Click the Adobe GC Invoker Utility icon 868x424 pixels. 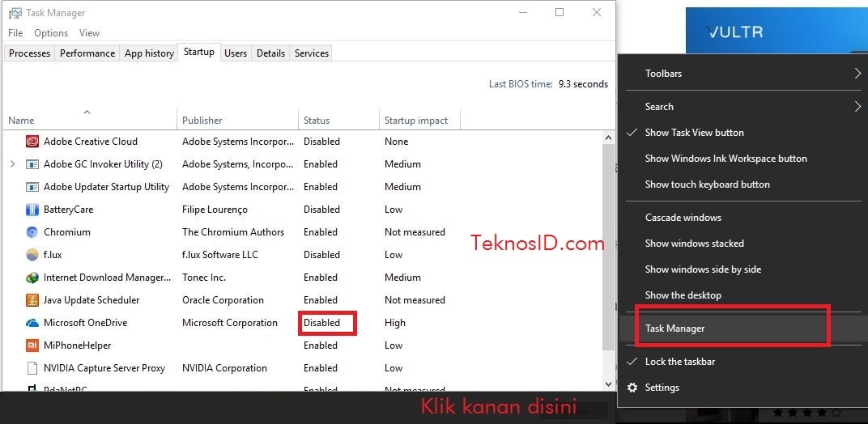pyautogui.click(x=32, y=163)
